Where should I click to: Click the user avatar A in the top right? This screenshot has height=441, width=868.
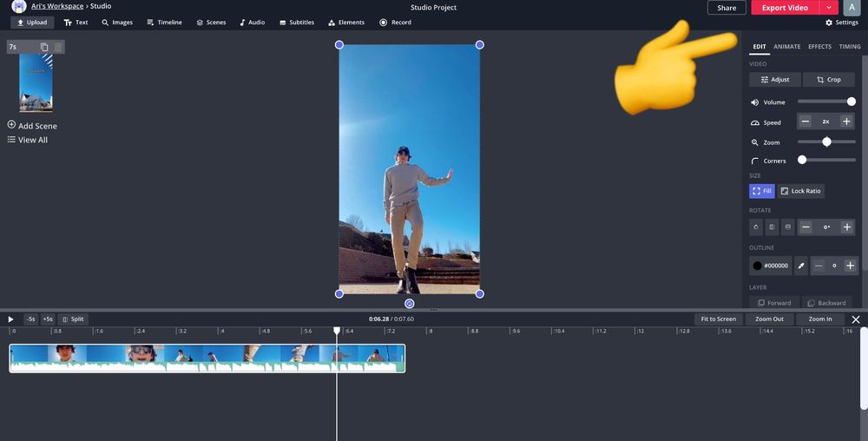[852, 8]
